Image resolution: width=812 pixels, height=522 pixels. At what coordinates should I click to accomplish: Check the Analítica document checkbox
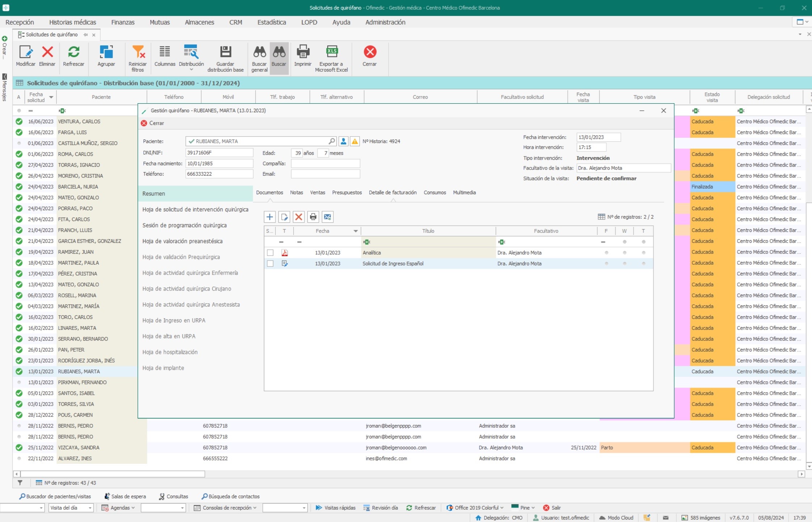tap(270, 253)
